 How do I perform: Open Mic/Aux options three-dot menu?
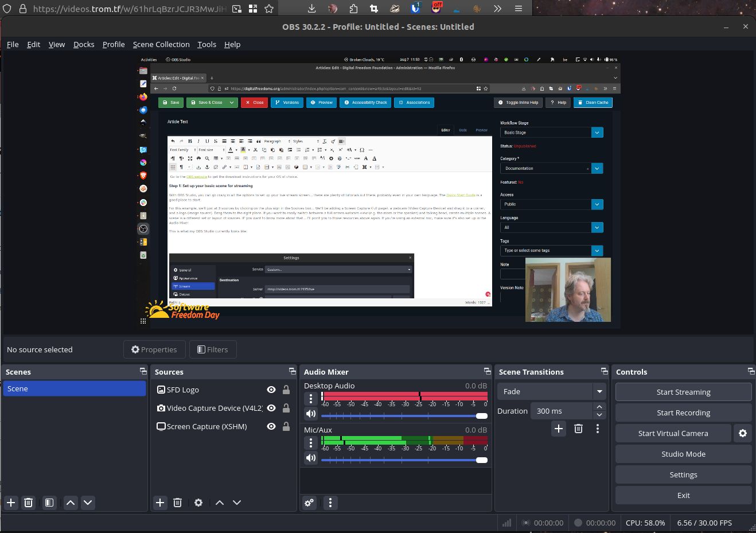310,443
